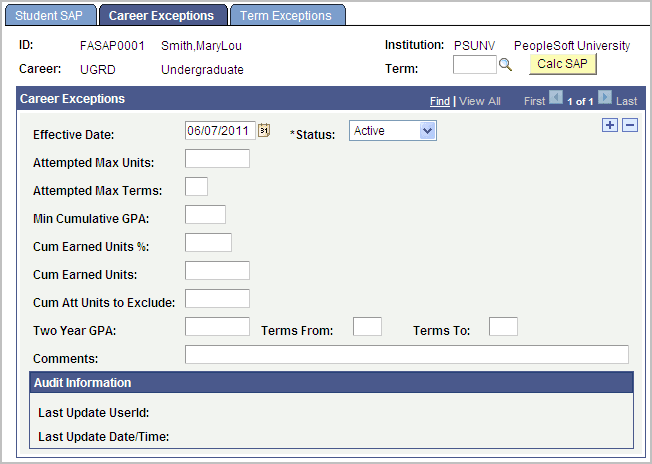Switch to the Term Exceptions tab

[x=286, y=15]
